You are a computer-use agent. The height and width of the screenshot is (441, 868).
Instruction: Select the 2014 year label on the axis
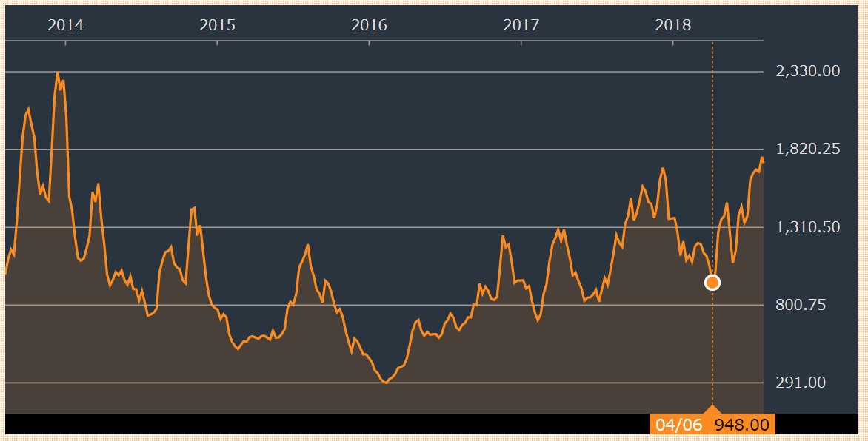coord(66,25)
